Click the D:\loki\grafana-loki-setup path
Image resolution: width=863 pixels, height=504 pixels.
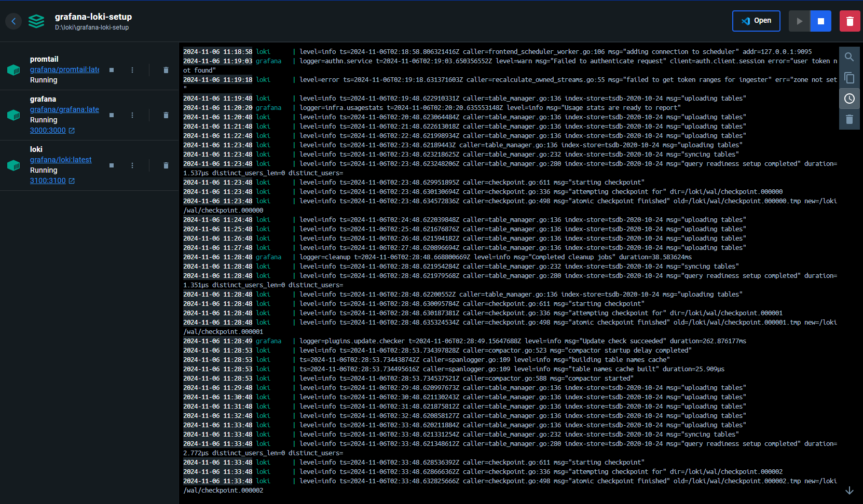pos(92,27)
